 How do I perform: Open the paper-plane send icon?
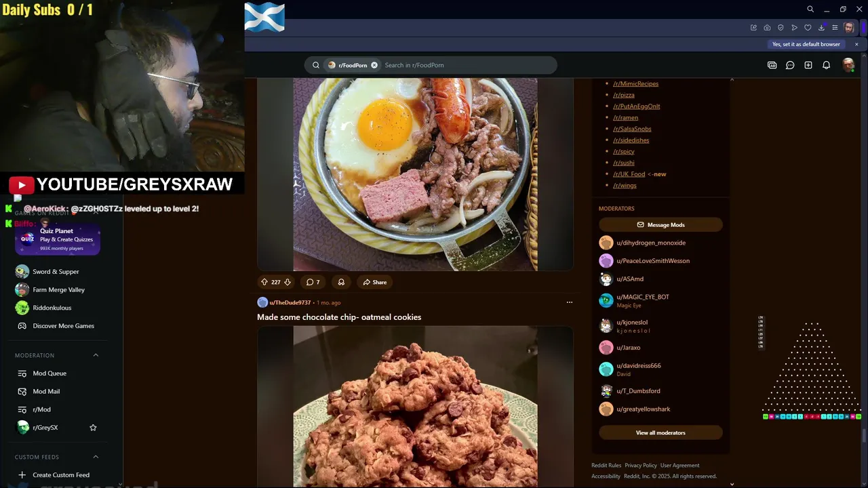pos(794,28)
